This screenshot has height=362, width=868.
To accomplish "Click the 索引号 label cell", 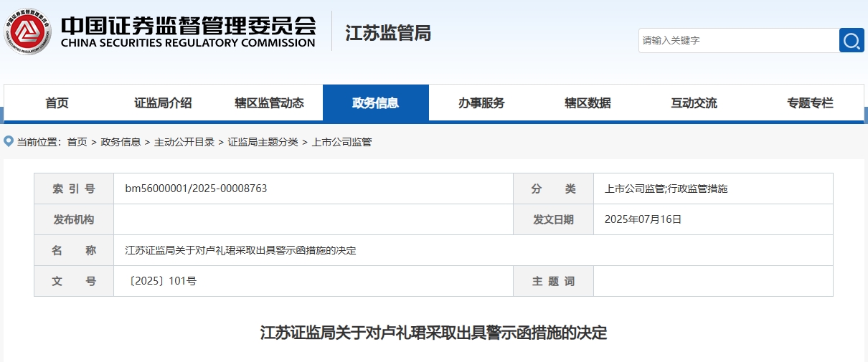I will 74,189.
